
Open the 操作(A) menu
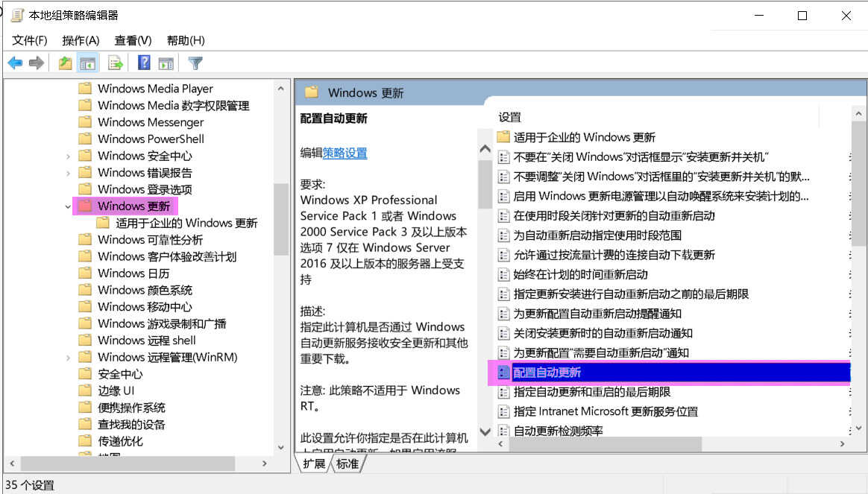click(x=81, y=40)
